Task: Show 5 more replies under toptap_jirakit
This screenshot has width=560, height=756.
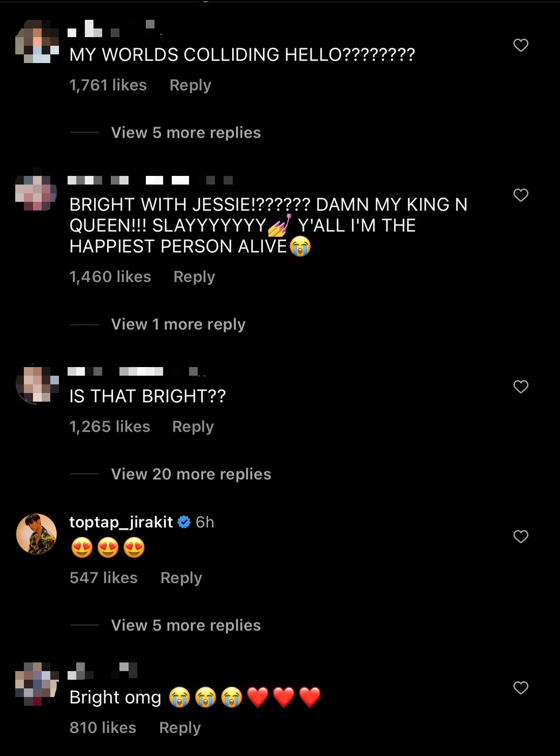Action: (x=185, y=625)
